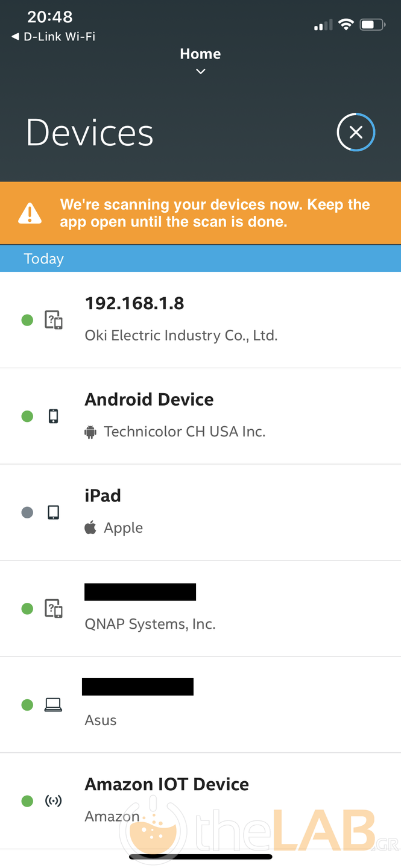The height and width of the screenshot is (868, 401).
Task: Select the laptop icon beside the Asus device
Action: click(53, 704)
